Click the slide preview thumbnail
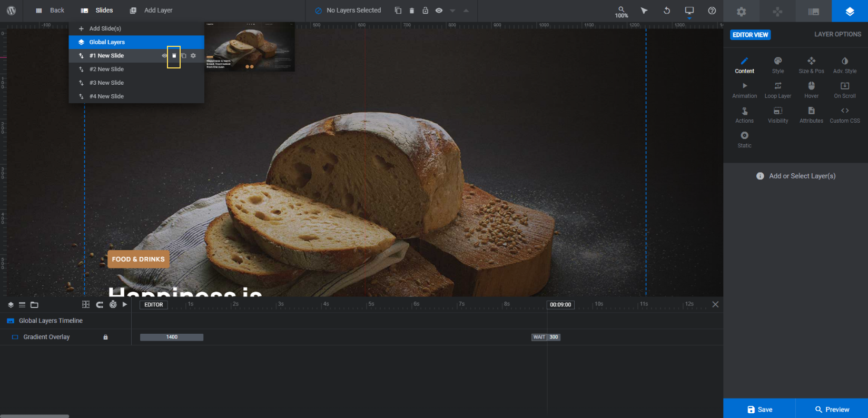The width and height of the screenshot is (868, 418). [x=250, y=46]
